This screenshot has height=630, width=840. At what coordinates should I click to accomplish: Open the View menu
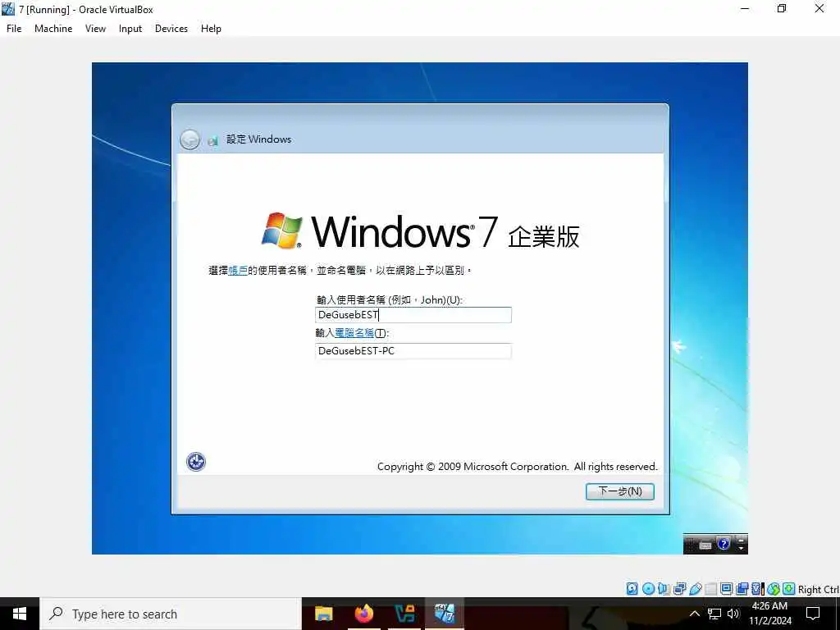(95, 29)
